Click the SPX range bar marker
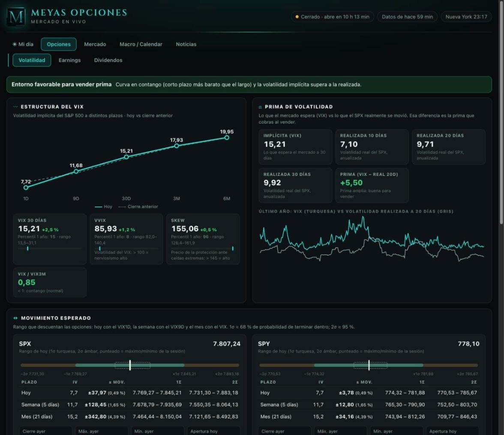Image resolution: width=504 pixels, height=435 pixels. coord(130,365)
